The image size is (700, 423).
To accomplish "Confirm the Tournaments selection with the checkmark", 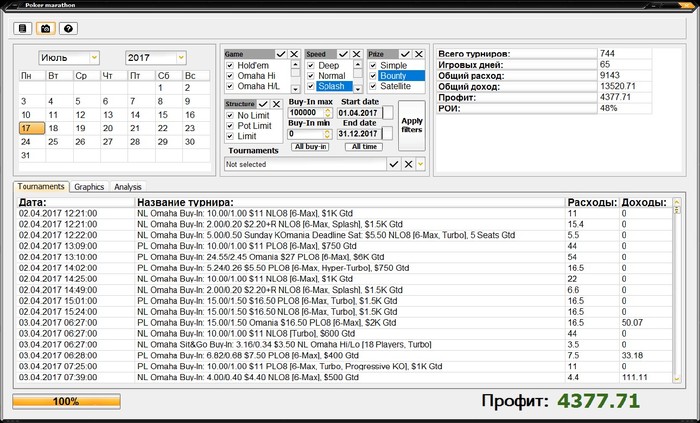I will pos(393,164).
